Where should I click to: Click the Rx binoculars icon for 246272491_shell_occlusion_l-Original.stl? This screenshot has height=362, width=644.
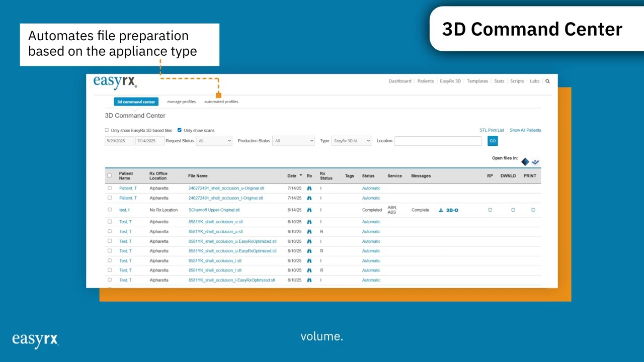click(x=309, y=198)
